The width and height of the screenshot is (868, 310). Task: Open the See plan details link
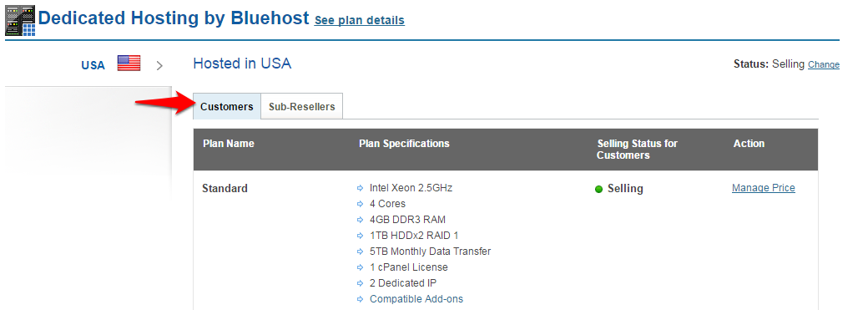pos(359,21)
